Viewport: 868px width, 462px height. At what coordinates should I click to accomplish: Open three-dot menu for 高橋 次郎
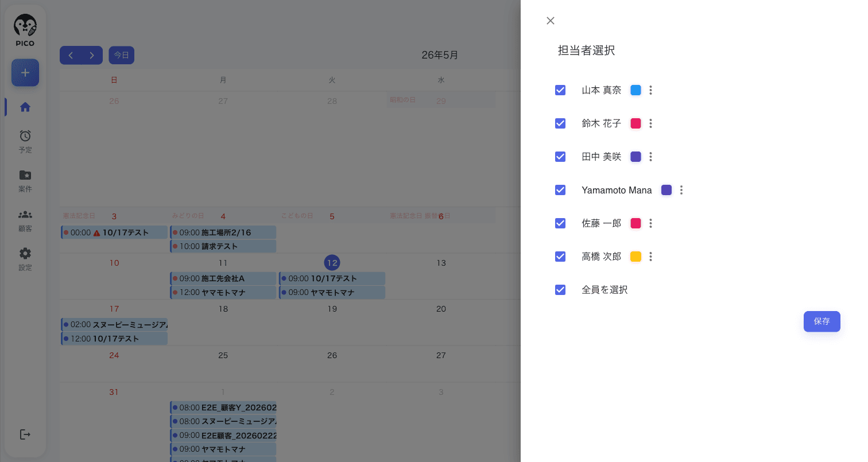[650, 257]
